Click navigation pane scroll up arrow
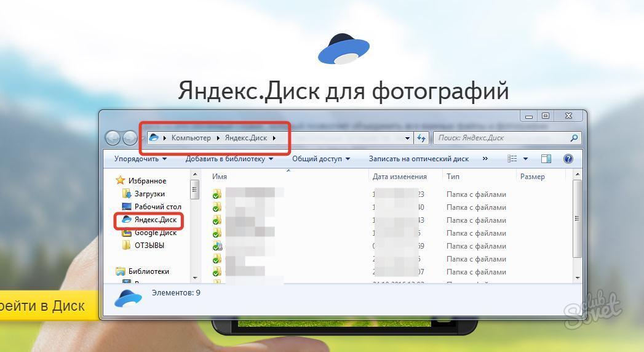The height and width of the screenshot is (352, 644). (195, 175)
